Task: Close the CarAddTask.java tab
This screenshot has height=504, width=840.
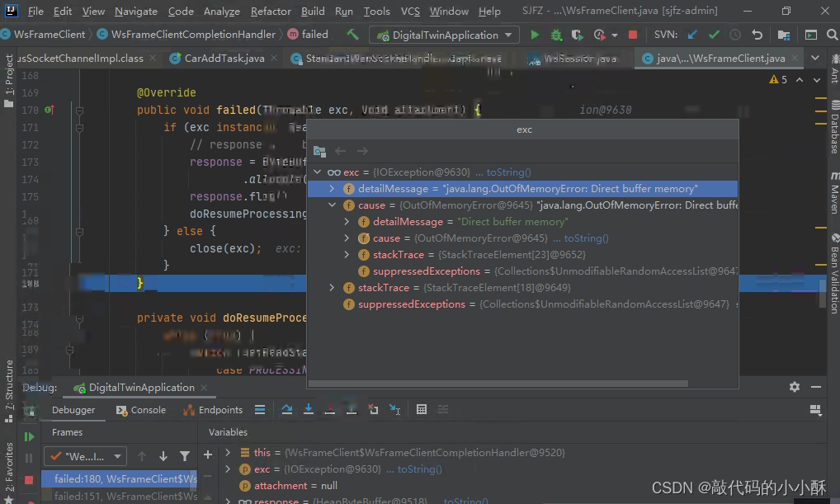Action: tap(274, 57)
